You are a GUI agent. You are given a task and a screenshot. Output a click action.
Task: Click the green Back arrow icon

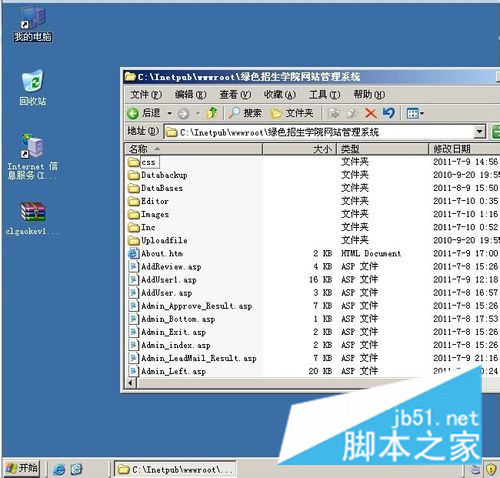pos(133,114)
